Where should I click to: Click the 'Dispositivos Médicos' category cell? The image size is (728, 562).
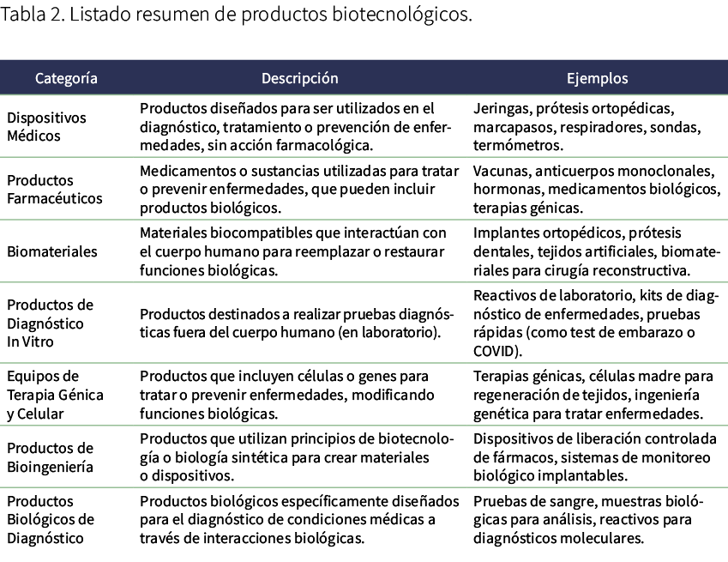coord(48,127)
